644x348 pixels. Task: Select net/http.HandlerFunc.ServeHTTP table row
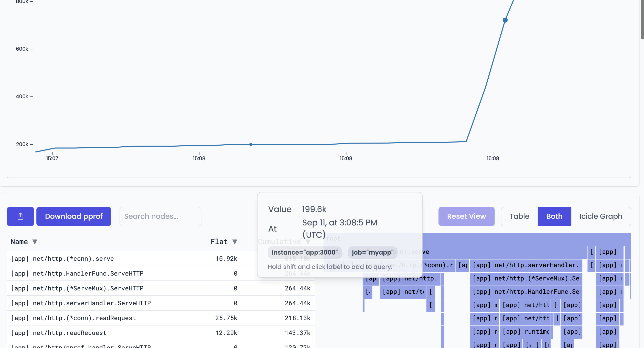(x=161, y=273)
